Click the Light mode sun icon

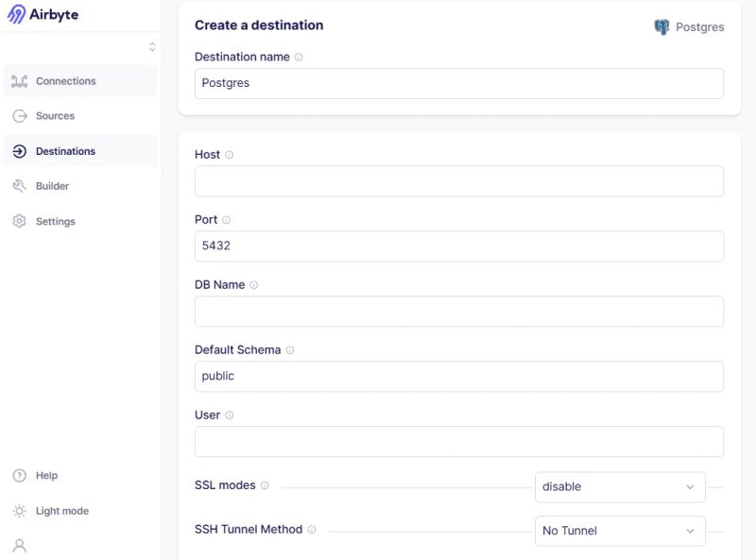point(19,511)
